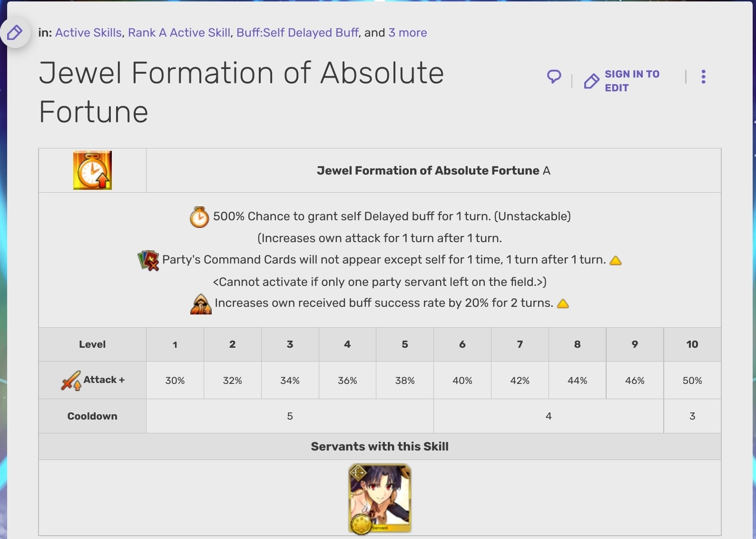Click the stopwatch delayed buff effect icon
Screen dimensions: 756x539
click(199, 217)
